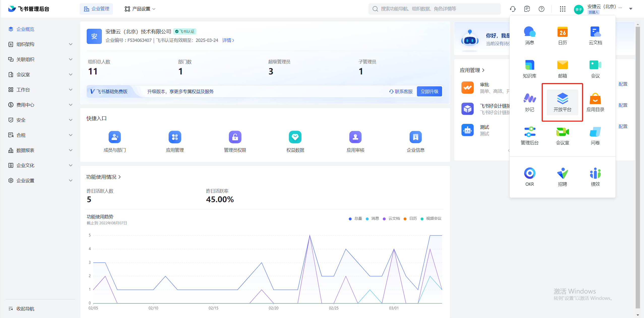The height and width of the screenshot is (318, 644).
Task: Open 管理员权限 quick entry
Action: 235,142
